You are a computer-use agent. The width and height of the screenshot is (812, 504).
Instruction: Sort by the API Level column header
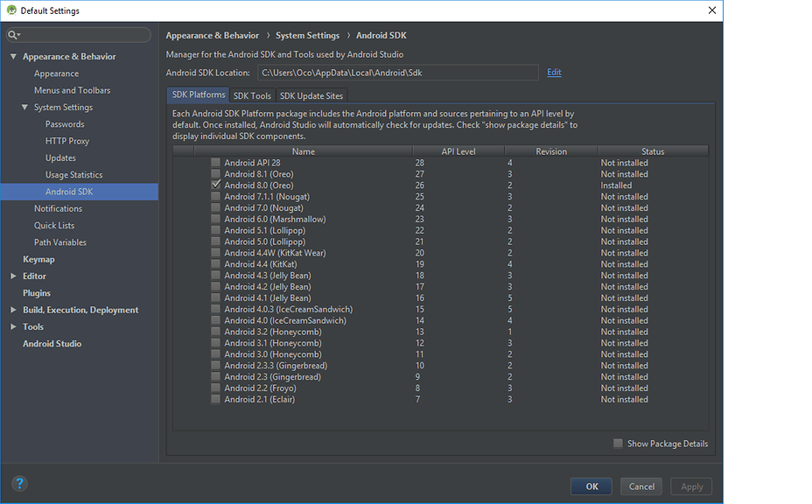(x=458, y=151)
